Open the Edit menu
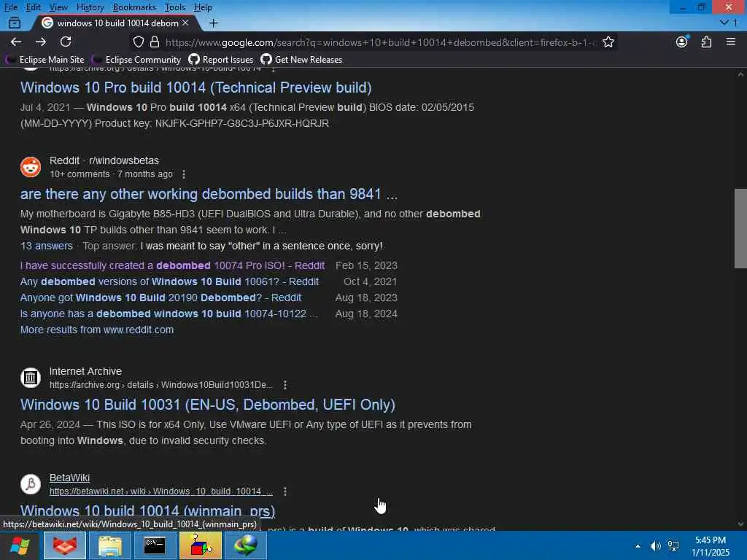The image size is (747, 560). [x=33, y=7]
